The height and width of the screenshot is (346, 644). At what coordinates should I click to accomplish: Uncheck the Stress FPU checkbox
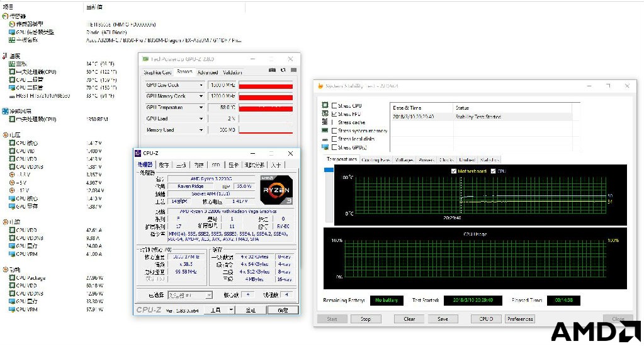tap(334, 113)
